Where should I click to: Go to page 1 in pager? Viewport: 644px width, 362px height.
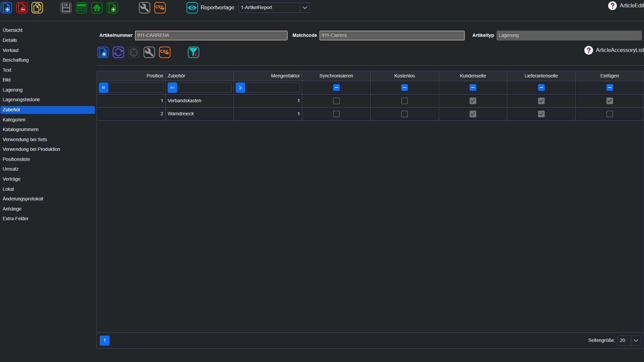[105, 341]
